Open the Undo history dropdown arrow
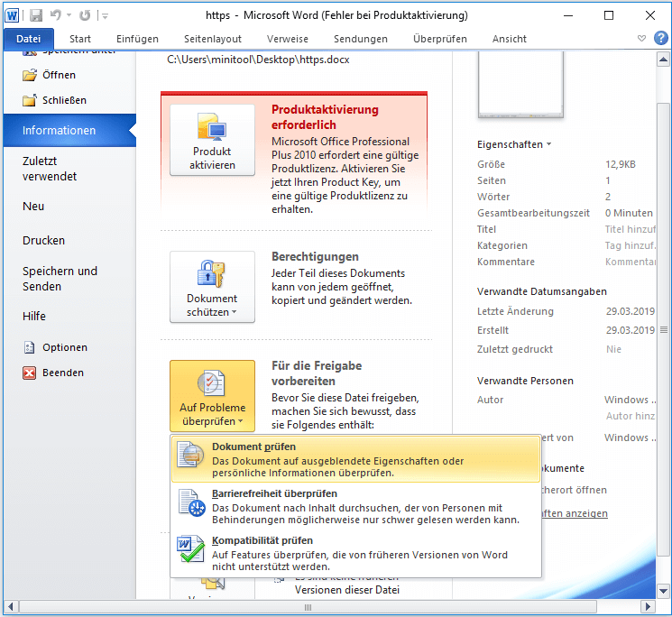This screenshot has width=672, height=617. click(x=69, y=16)
